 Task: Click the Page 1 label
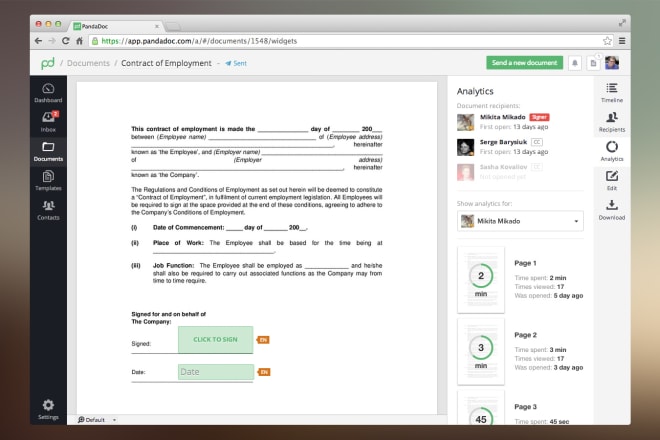coord(525,263)
